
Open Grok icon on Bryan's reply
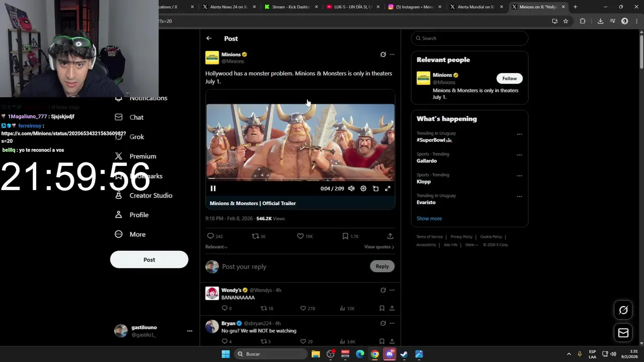pyautogui.click(x=383, y=323)
